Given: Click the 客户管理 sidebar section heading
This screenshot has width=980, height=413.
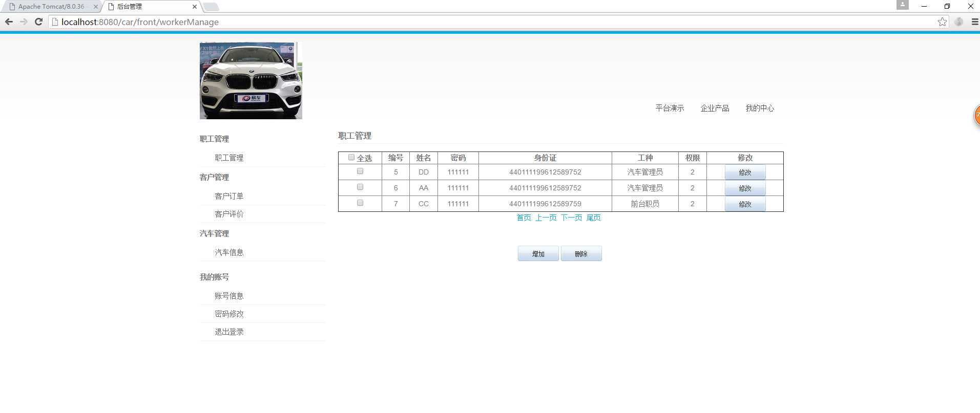Looking at the screenshot, I should pyautogui.click(x=214, y=177).
